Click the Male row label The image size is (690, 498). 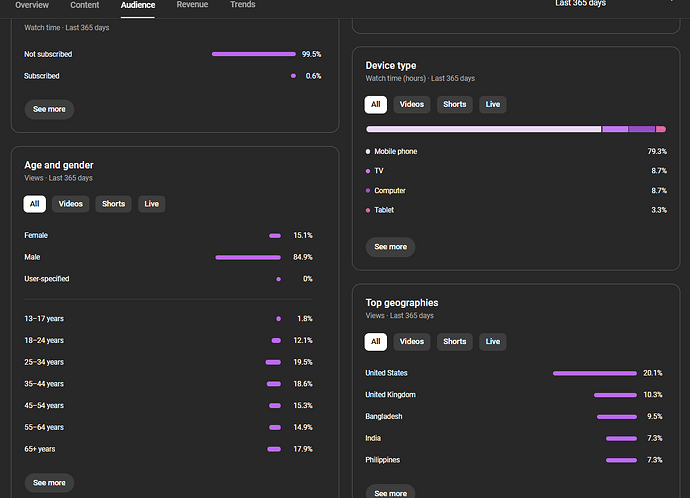coord(32,257)
